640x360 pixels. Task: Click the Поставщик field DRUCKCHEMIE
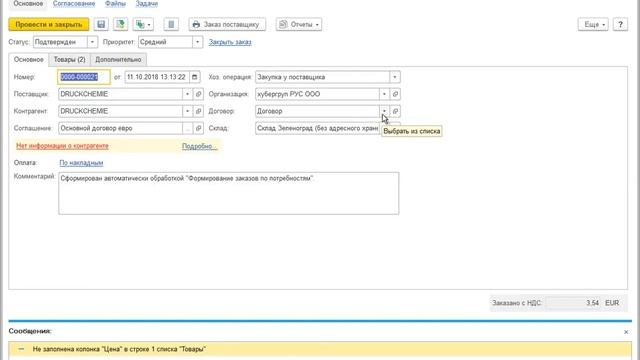120,94
